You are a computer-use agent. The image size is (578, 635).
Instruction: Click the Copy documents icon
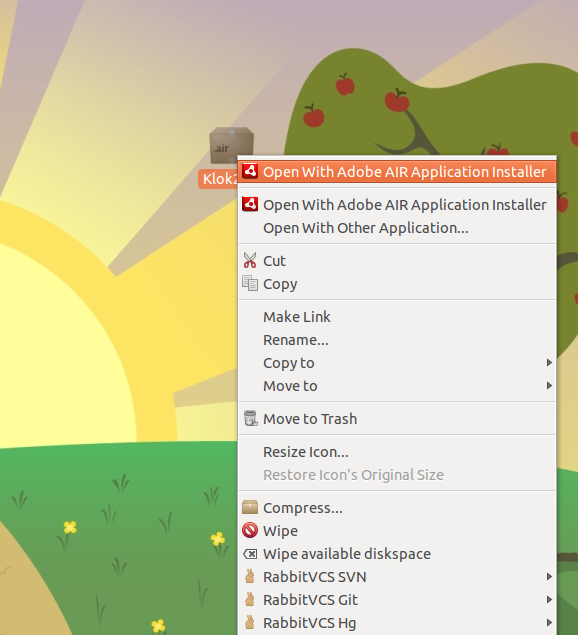pyautogui.click(x=250, y=283)
